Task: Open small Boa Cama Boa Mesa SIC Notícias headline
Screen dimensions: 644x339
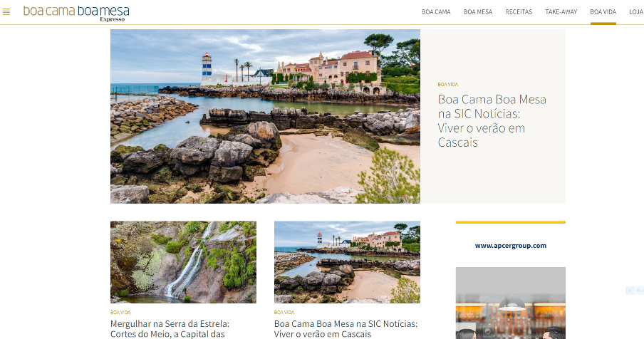Action: tap(346, 329)
